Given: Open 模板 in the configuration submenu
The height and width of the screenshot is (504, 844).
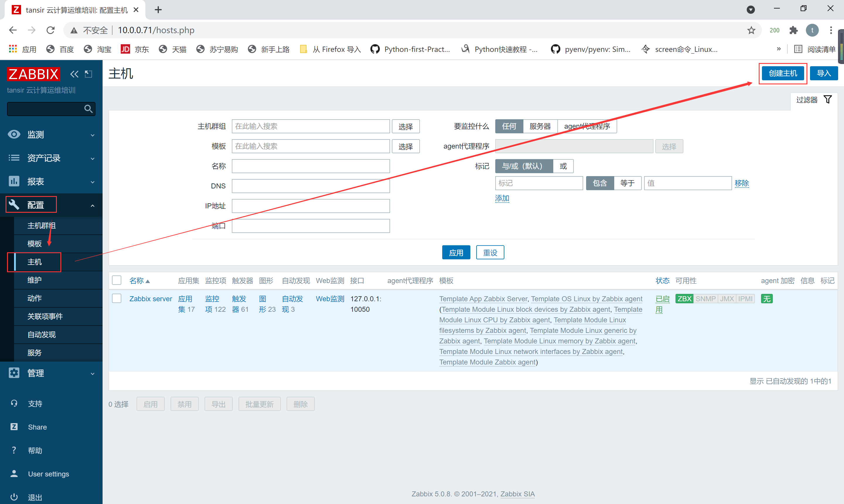Looking at the screenshot, I should [58, 244].
